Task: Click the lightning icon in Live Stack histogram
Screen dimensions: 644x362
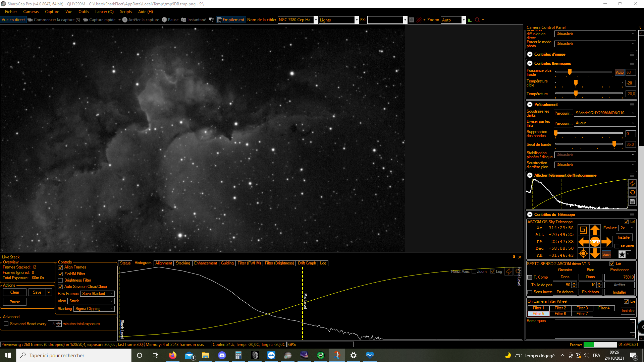Action: pos(508,271)
